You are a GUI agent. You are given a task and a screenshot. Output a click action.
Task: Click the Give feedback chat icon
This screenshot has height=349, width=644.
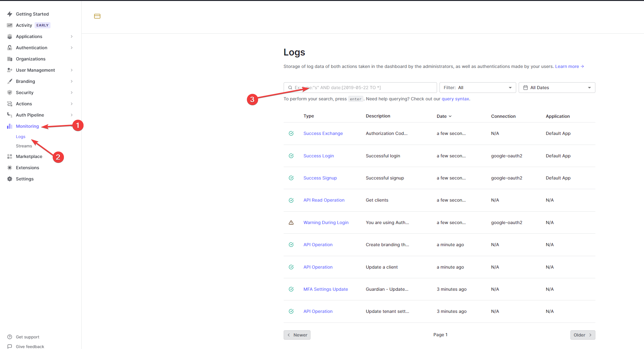10,347
